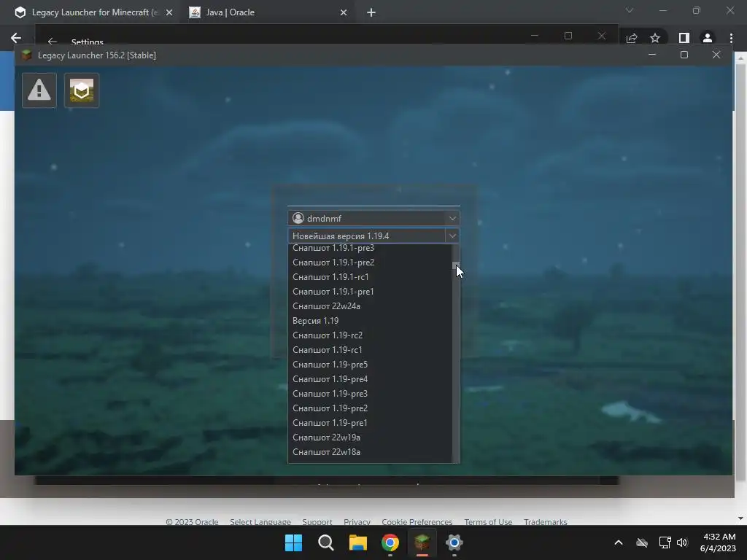Image resolution: width=747 pixels, height=560 pixels.
Task: Open taskbar Search
Action: 326,542
